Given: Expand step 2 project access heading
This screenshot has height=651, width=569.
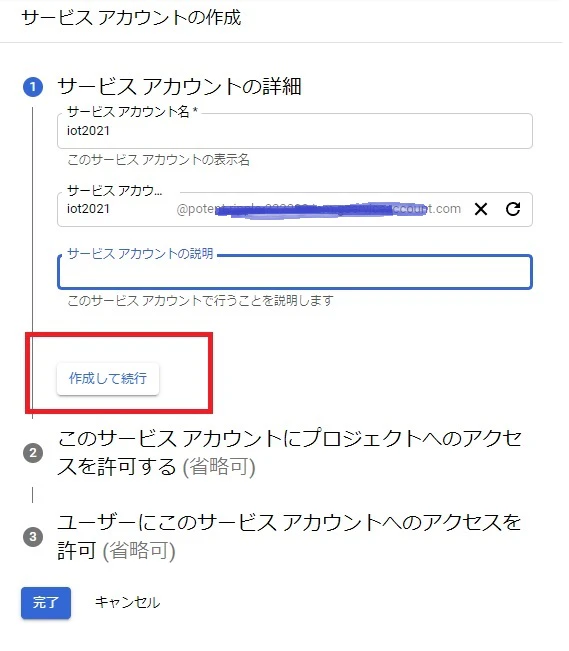Looking at the screenshot, I should (x=289, y=453).
